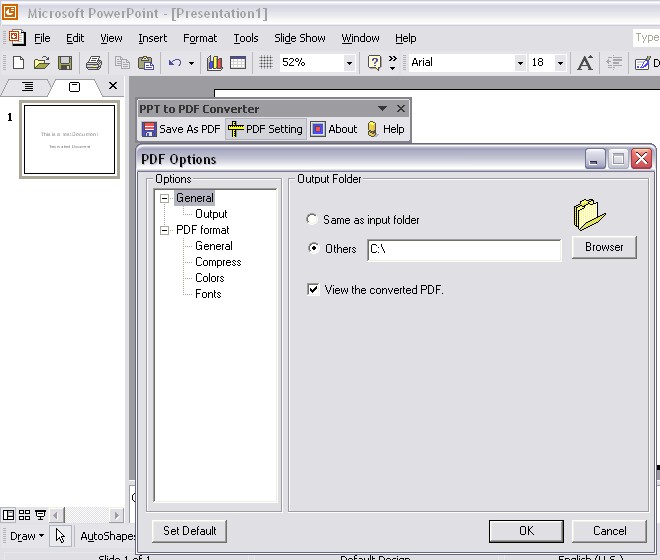Viewport: 660px width, 560px height.
Task: Click the Cancel button
Action: pos(609,531)
